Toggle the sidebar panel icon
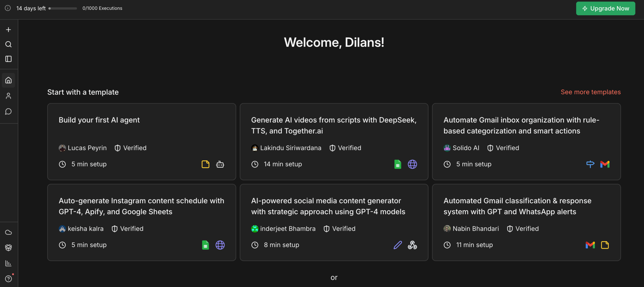 [9, 59]
